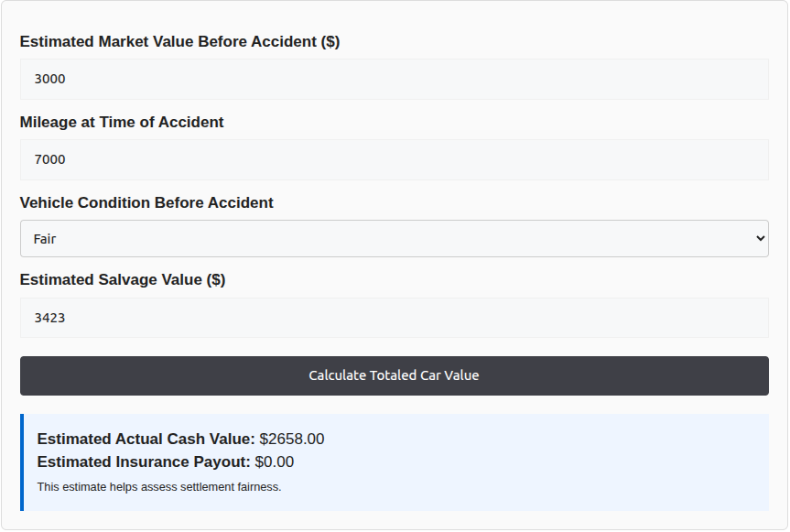Click the Estimated Salvage Value field
The image size is (790, 532).
coord(394,318)
